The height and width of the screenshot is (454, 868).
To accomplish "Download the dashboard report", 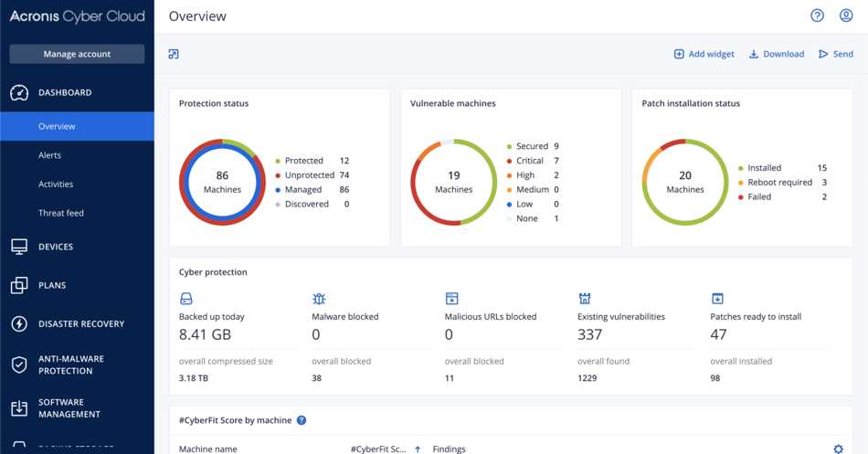I will click(x=776, y=54).
